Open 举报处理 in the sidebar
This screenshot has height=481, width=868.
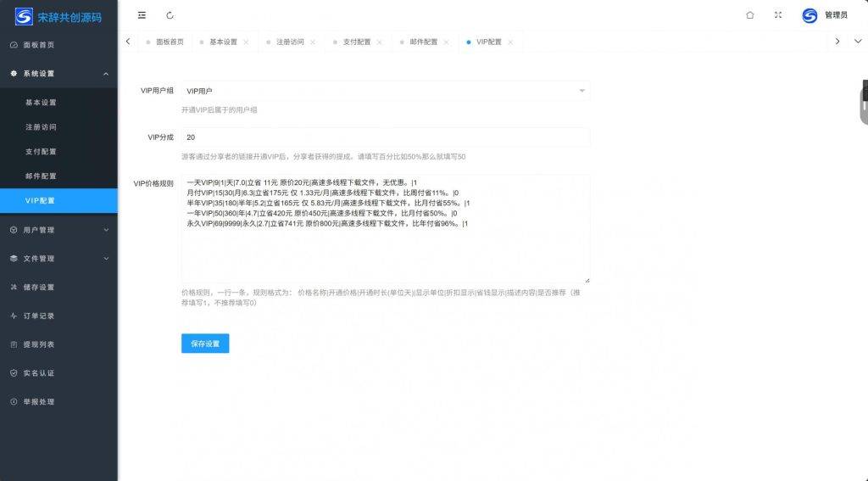pos(58,402)
